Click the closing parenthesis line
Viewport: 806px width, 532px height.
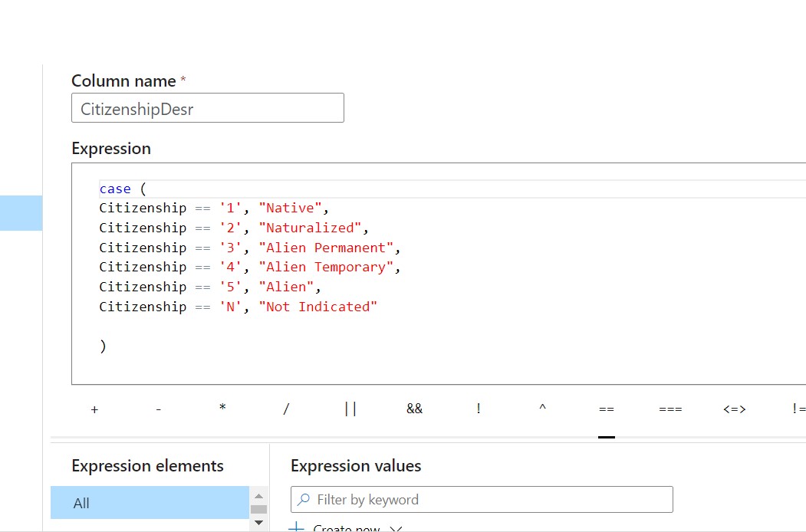click(103, 346)
